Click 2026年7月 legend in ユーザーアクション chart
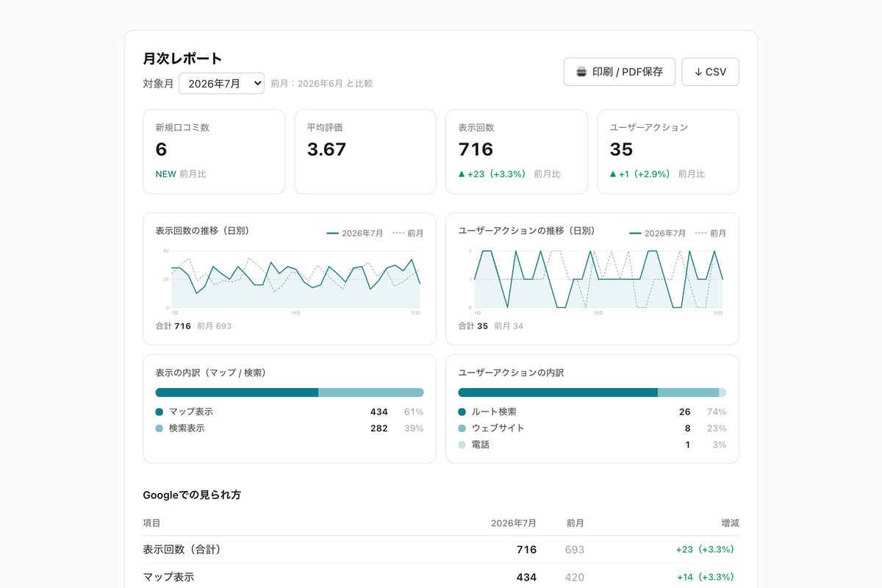The height and width of the screenshot is (588, 882). point(658,233)
